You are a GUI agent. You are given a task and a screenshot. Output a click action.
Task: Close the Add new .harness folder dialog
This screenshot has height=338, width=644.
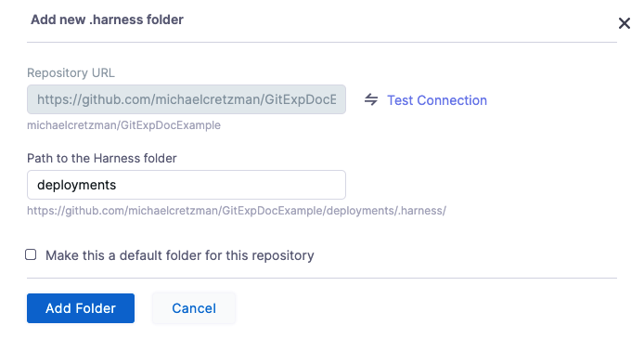click(x=625, y=23)
